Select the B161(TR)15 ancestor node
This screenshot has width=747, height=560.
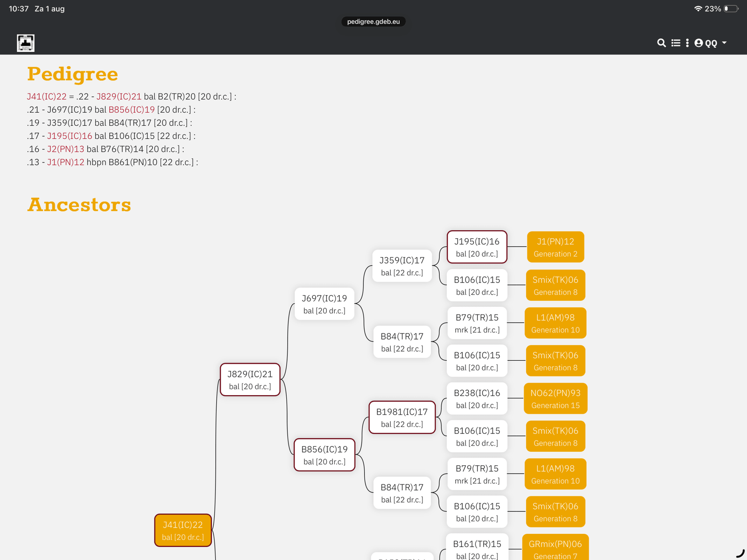tap(477, 547)
